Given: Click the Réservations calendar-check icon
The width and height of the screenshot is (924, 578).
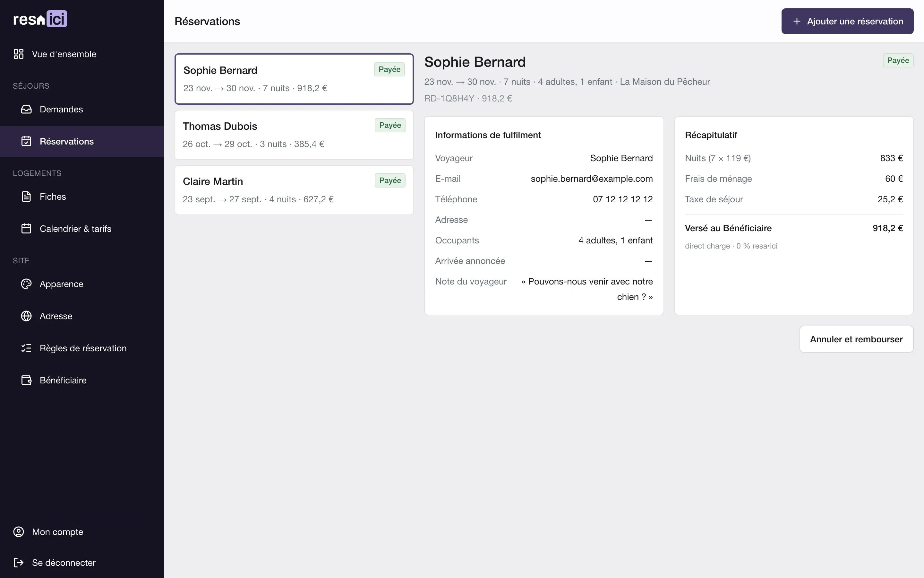Looking at the screenshot, I should coord(26,141).
